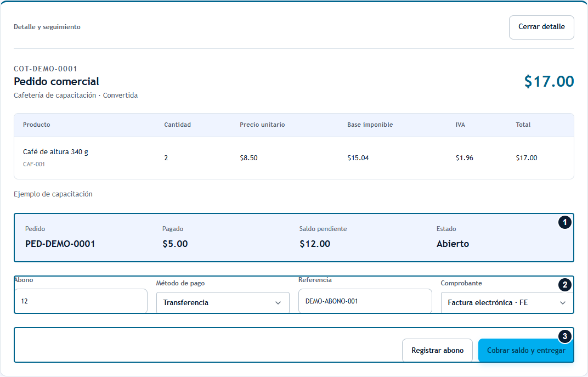The image size is (588, 377).
Task: Click the Pedido comercial heading
Action: point(56,81)
